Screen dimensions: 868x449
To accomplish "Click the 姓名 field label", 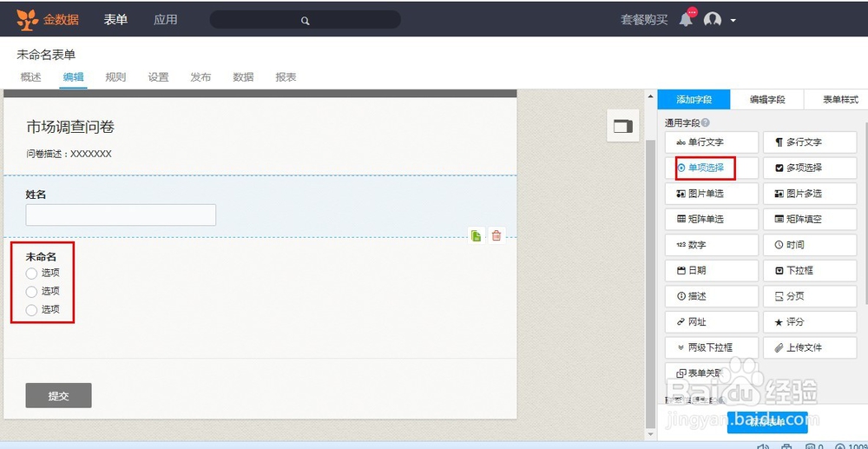I will (x=36, y=195).
